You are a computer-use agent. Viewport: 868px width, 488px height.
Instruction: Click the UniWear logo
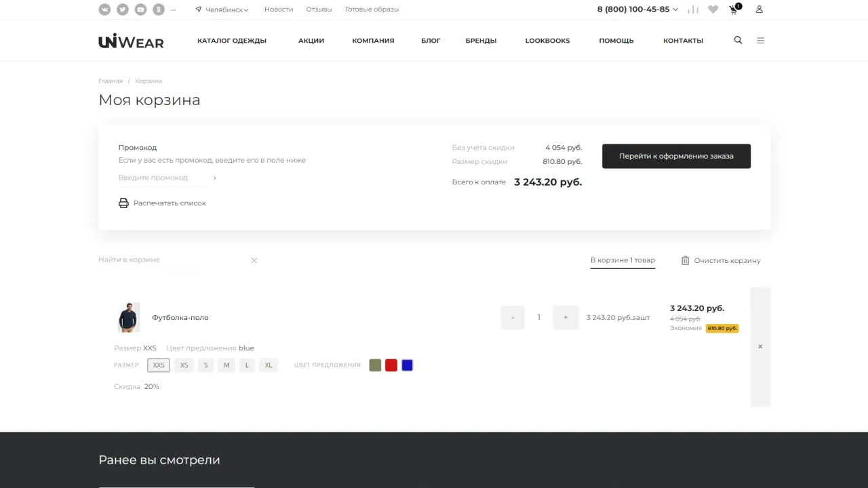[x=131, y=41]
